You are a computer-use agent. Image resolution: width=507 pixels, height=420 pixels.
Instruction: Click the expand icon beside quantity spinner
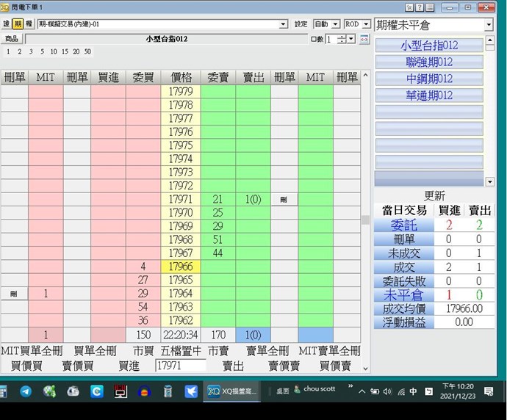click(x=364, y=39)
